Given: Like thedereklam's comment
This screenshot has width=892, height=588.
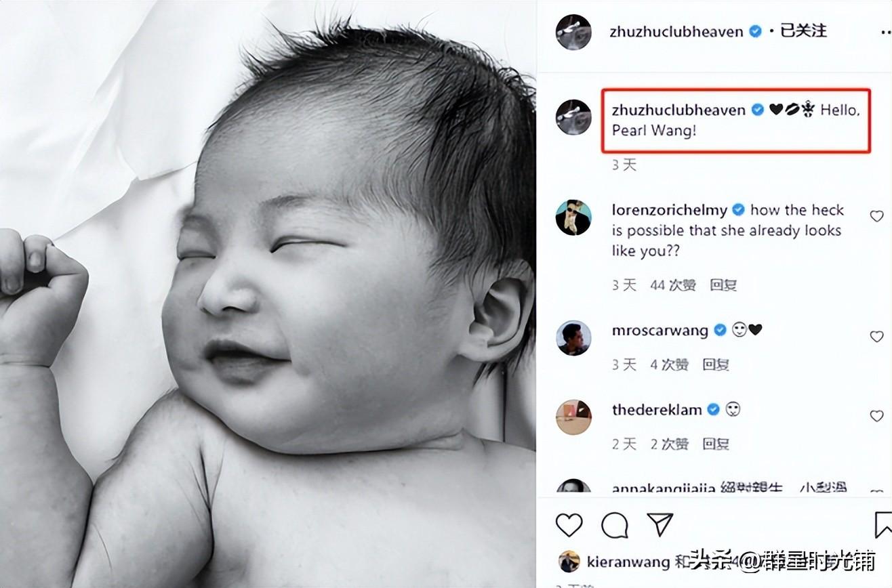Looking at the screenshot, I should [x=876, y=415].
